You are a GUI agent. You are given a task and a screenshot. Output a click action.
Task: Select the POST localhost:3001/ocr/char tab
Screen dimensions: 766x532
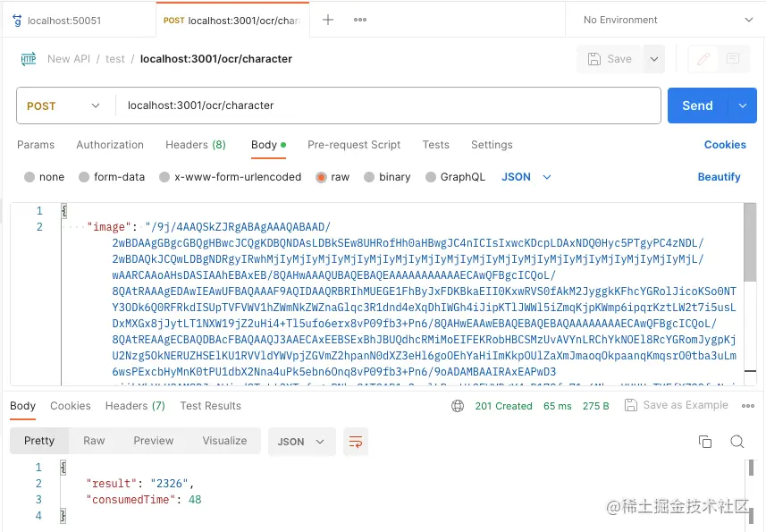tap(232, 20)
